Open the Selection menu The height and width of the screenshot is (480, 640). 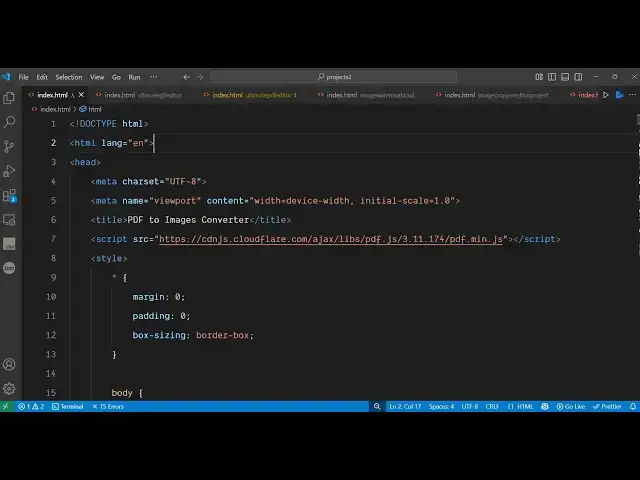[x=69, y=77]
